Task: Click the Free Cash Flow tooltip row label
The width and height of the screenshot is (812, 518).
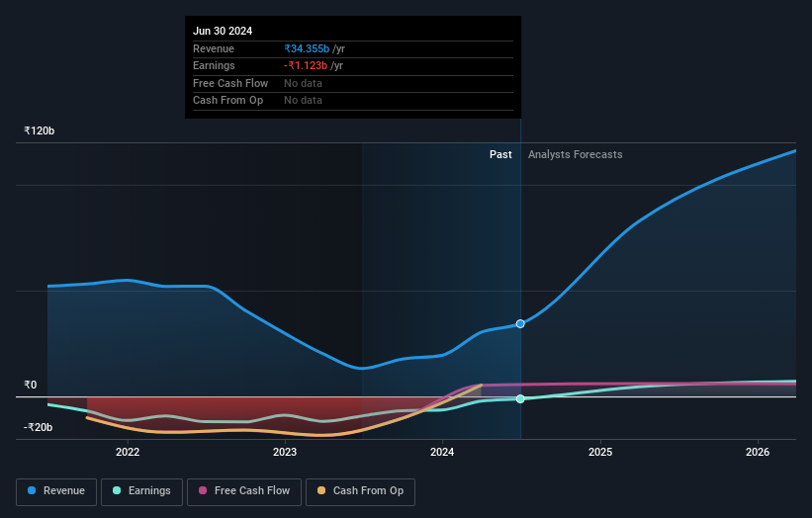Action: pyautogui.click(x=230, y=83)
